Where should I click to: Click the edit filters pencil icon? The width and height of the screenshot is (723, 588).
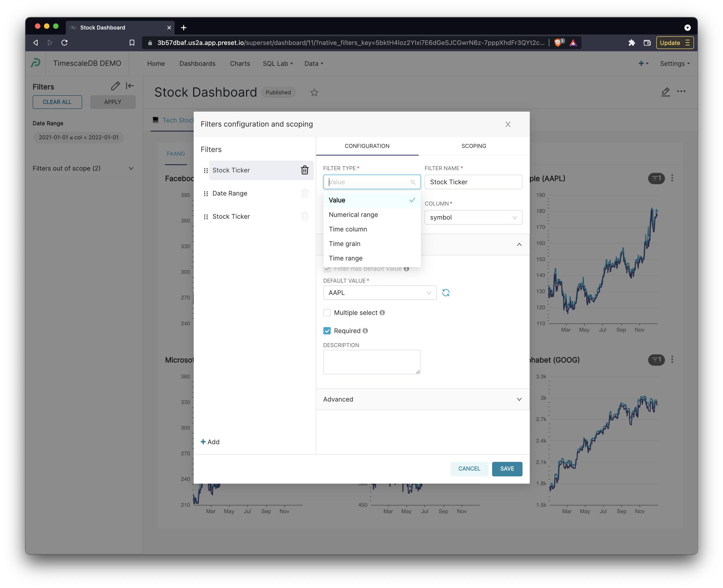point(115,86)
